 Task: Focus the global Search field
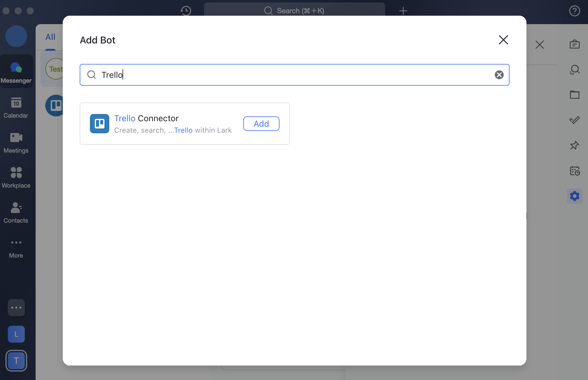294,11
